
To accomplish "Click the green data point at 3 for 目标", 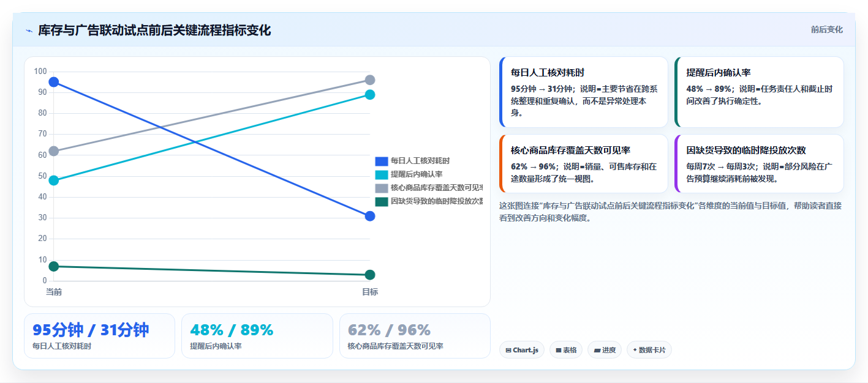I will (x=370, y=275).
